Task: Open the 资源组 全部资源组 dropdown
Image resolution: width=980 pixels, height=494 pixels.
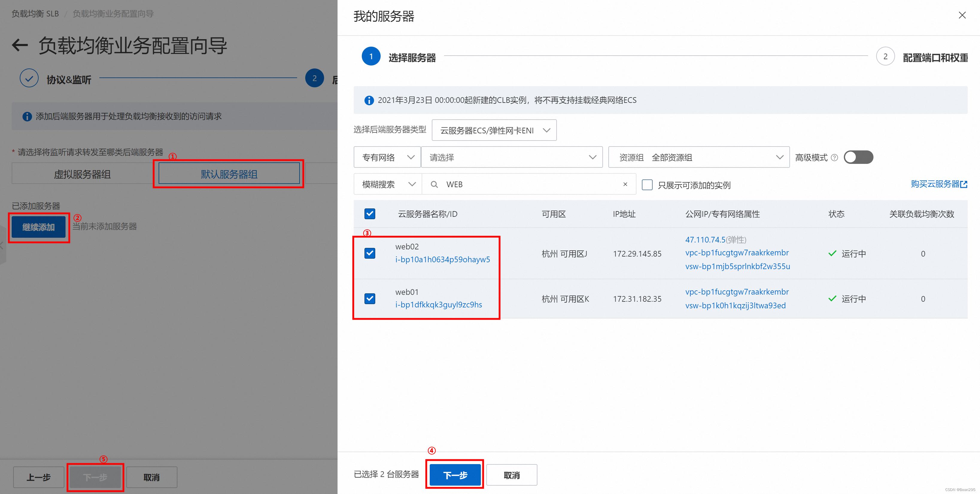Action: pos(698,158)
